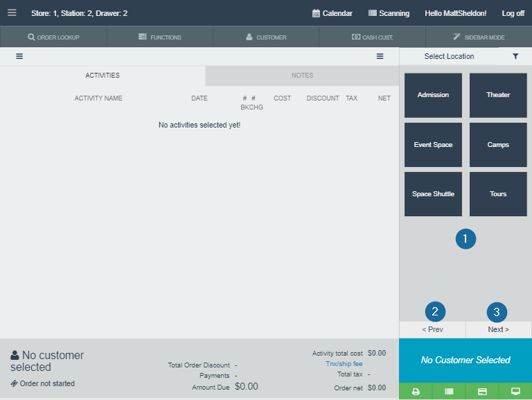
Task: Switch to the Activities tab
Action: pyautogui.click(x=103, y=76)
